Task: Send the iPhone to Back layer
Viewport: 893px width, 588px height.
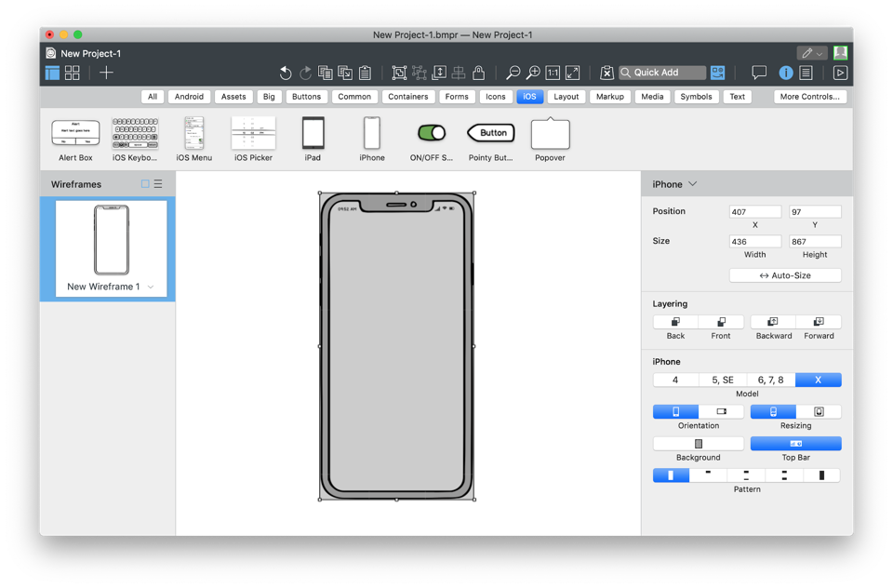Action: (x=675, y=322)
